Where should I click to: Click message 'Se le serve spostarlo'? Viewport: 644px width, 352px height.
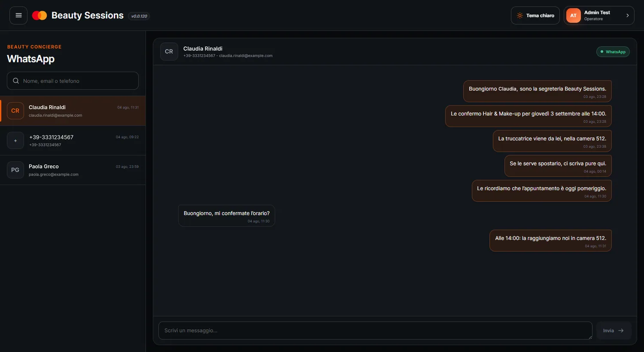coord(558,166)
